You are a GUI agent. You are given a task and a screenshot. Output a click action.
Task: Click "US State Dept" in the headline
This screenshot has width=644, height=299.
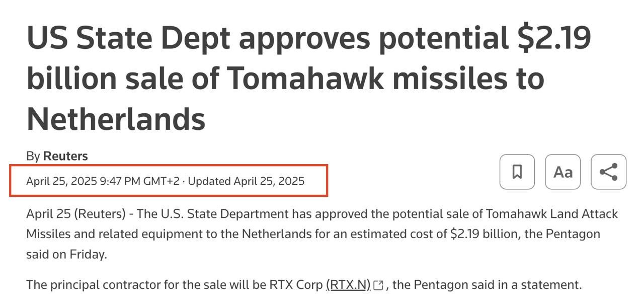pyautogui.click(x=129, y=38)
